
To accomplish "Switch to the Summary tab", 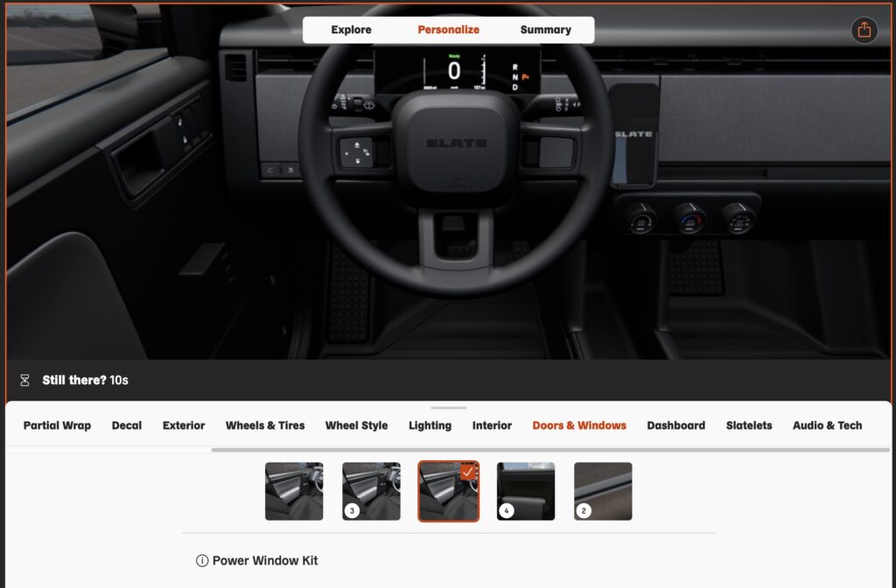I will [545, 30].
